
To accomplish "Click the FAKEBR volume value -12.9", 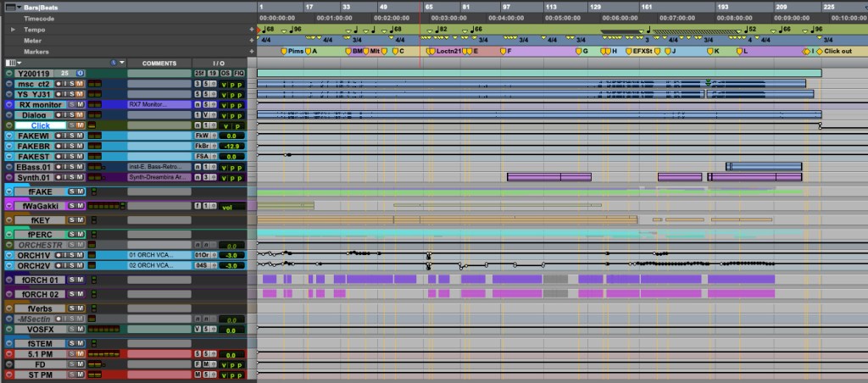I will tap(228, 146).
